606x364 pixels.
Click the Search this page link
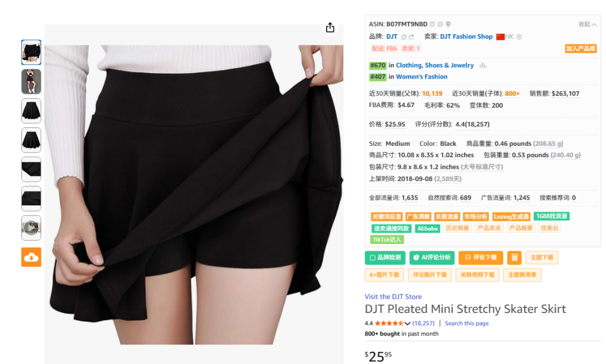(466, 323)
